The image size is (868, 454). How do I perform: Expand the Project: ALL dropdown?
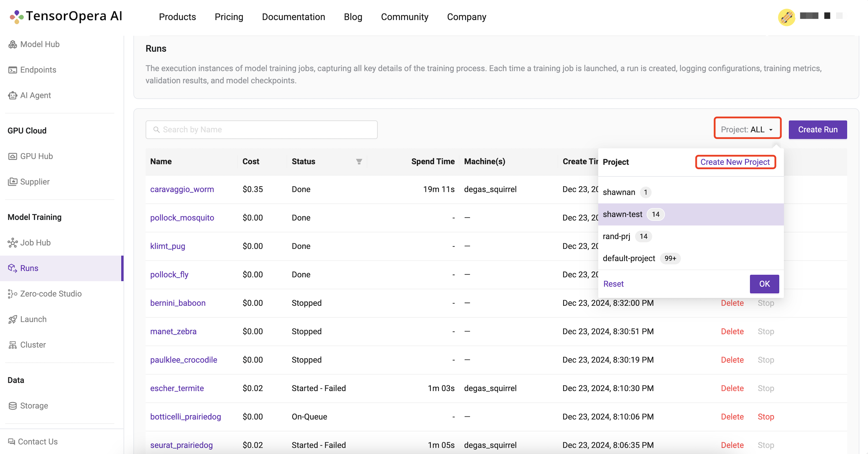coord(747,130)
